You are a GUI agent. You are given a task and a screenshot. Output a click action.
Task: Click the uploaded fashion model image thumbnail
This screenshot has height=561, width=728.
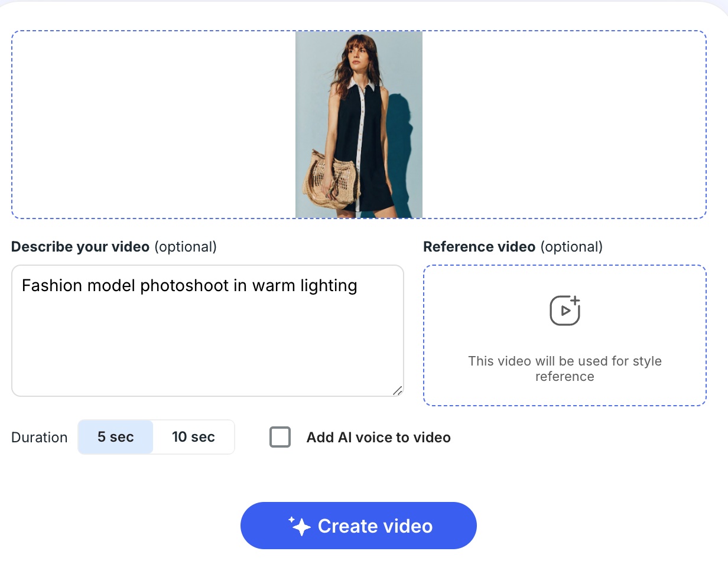click(359, 125)
